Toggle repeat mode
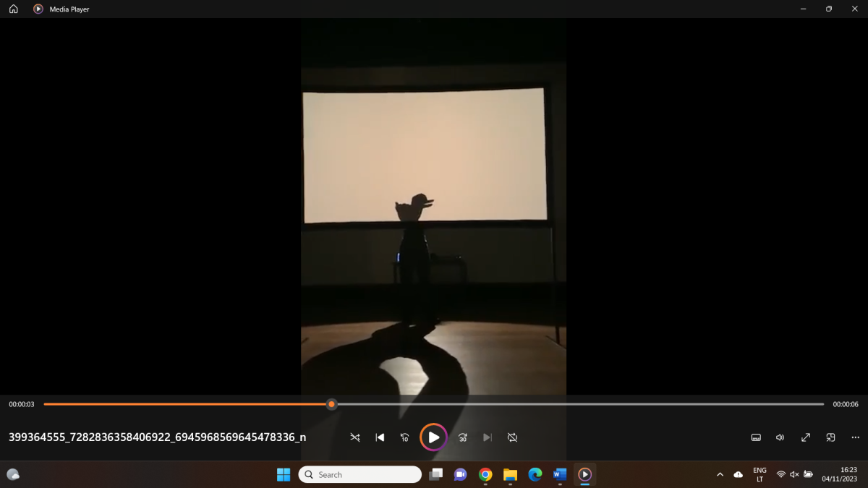Viewport: 868px width, 488px height. click(x=512, y=437)
